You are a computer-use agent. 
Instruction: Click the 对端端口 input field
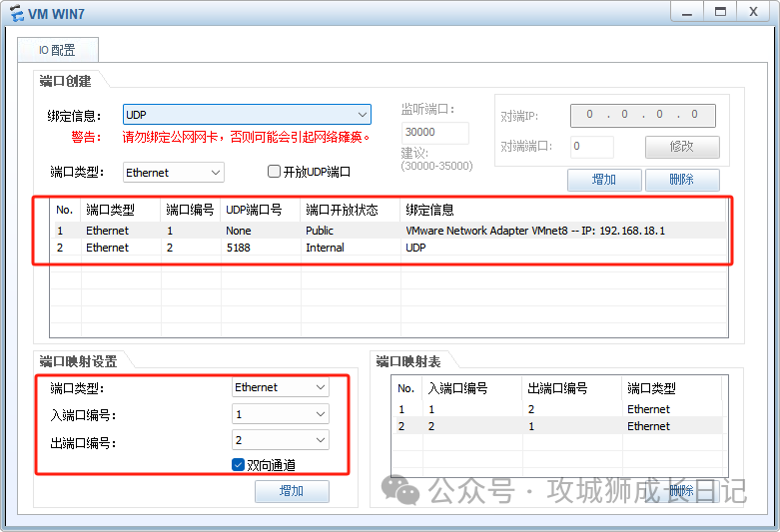tap(591, 147)
